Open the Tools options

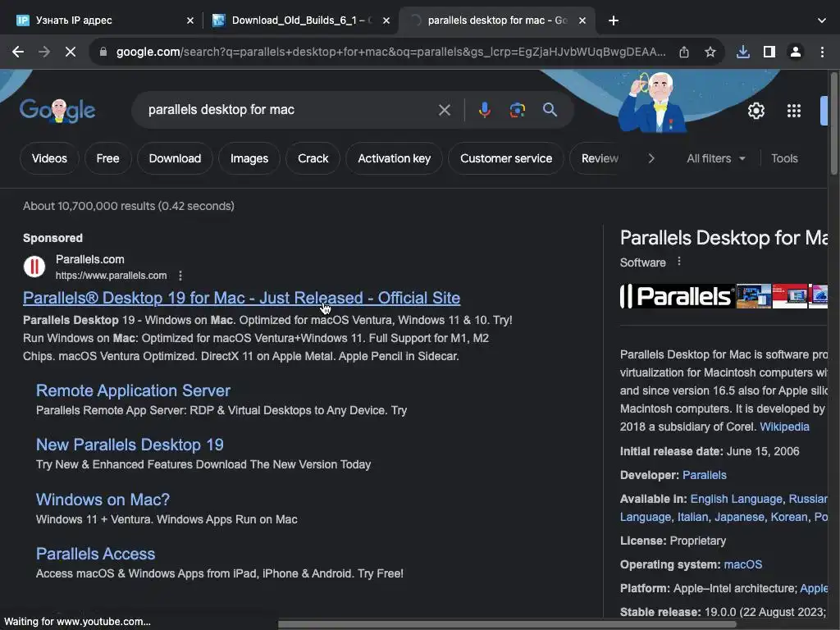784,158
